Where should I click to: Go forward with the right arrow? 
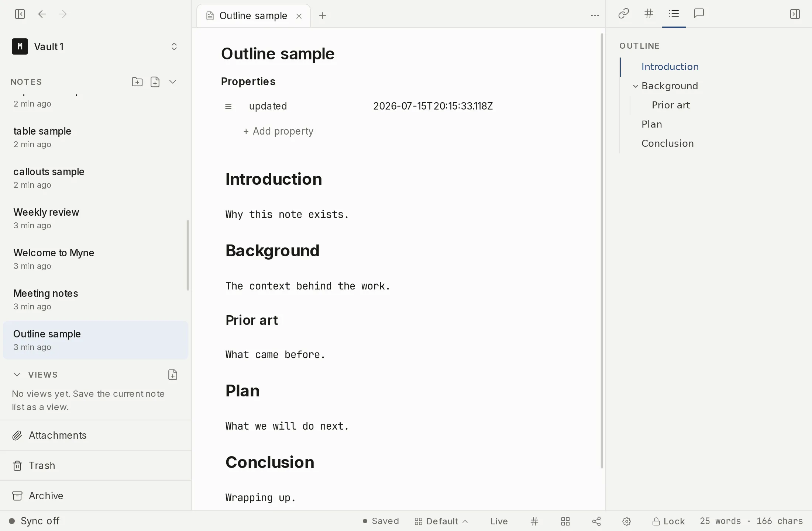63,14
